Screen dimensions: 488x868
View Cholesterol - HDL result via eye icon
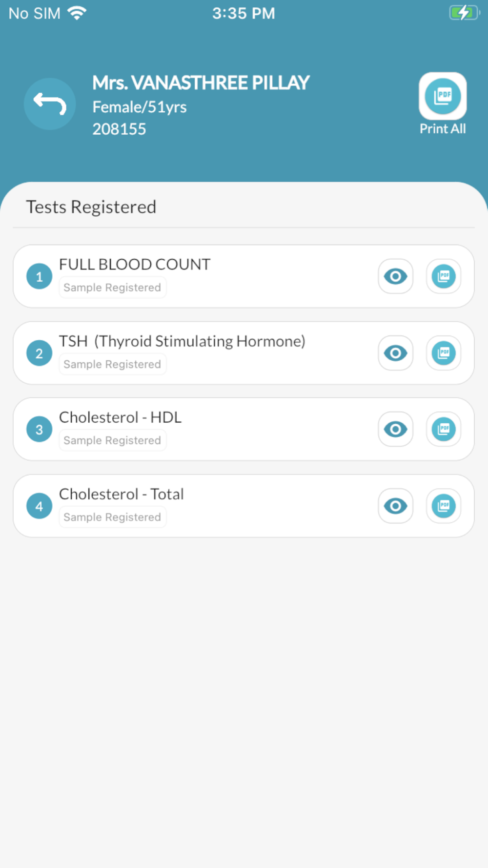point(395,429)
